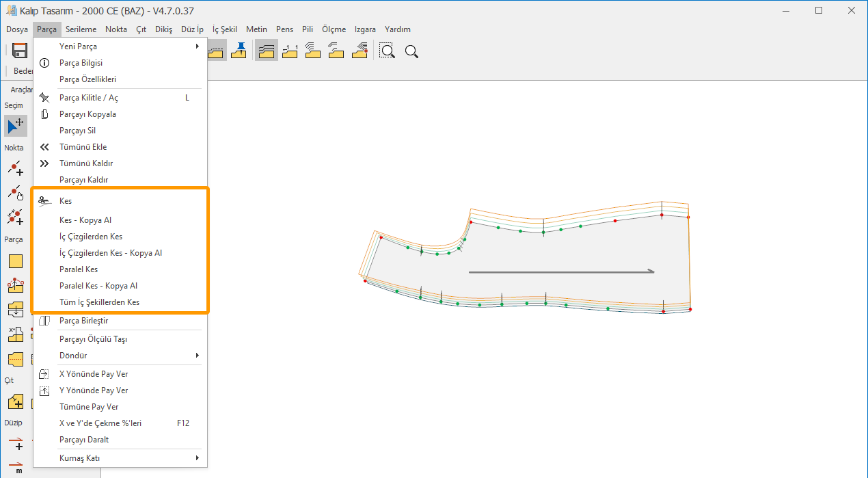This screenshot has width=868, height=478.
Task: Click the plain magnifier zoom icon
Action: (411, 51)
